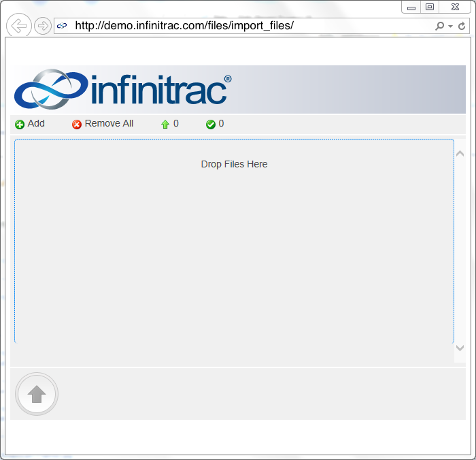
Task: Click the scroll down chevron of file list
Action: click(x=460, y=348)
